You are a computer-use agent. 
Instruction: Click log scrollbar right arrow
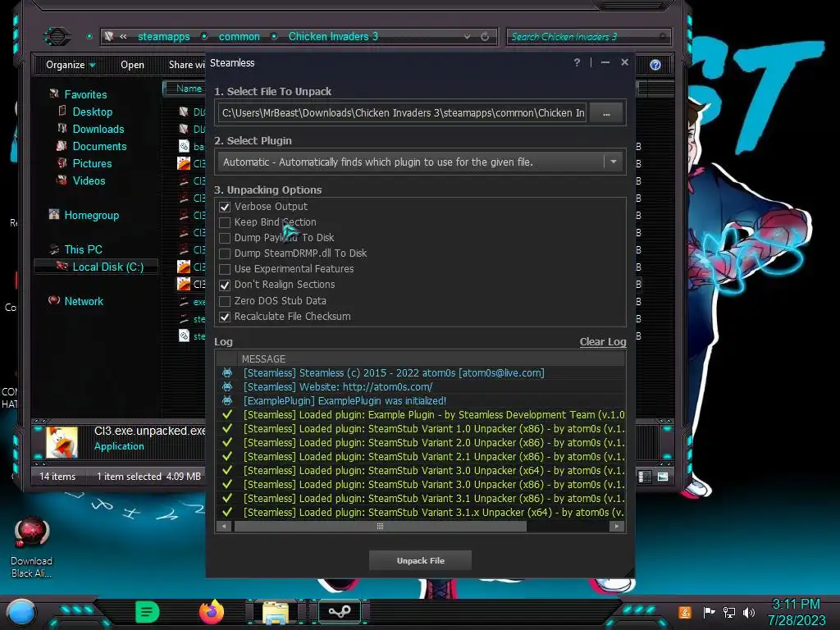tap(617, 526)
